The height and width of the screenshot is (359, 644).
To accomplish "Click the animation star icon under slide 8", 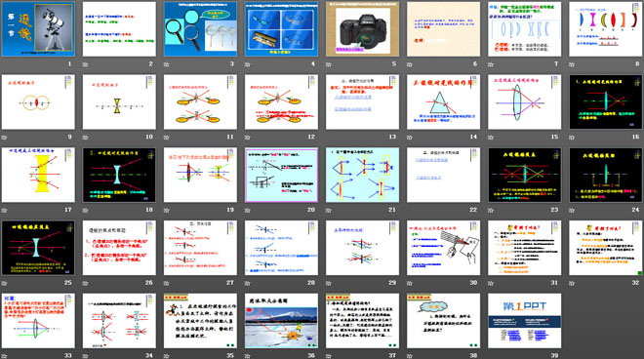I will click(572, 64).
